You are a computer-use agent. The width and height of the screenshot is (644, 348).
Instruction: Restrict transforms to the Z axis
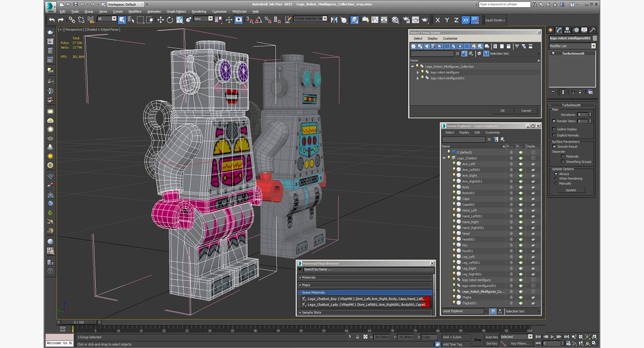[456, 20]
